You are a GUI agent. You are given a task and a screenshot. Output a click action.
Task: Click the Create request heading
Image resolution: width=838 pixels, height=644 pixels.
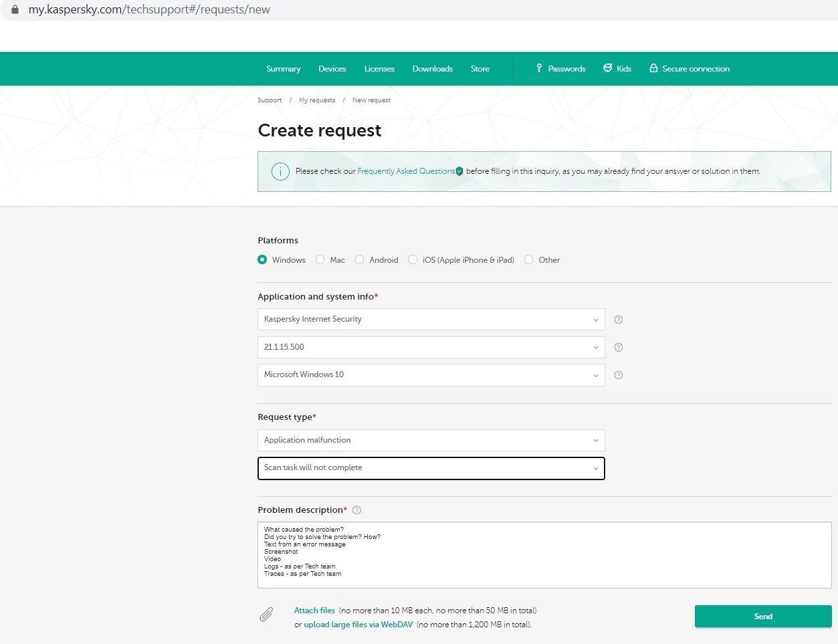[320, 130]
